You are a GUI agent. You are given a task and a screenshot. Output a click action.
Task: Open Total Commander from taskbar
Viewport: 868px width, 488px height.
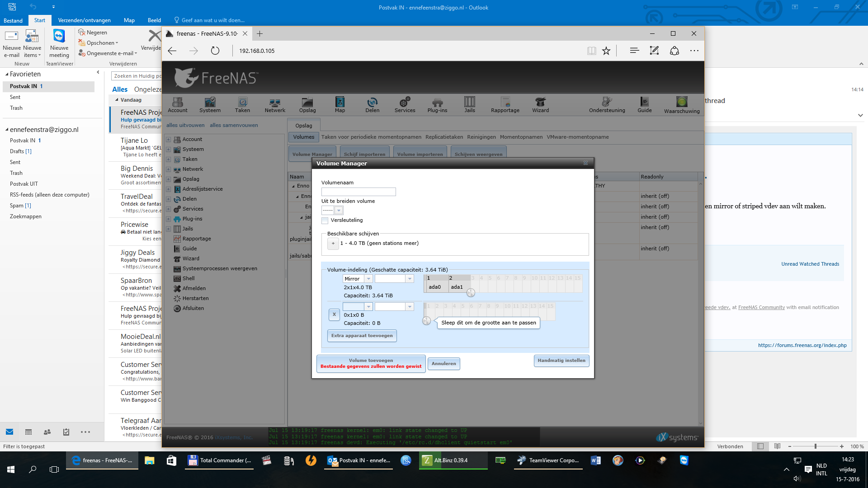[x=220, y=460]
